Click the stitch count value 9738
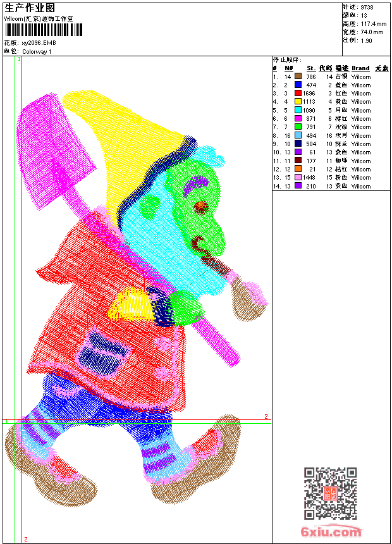 pyautogui.click(x=367, y=7)
